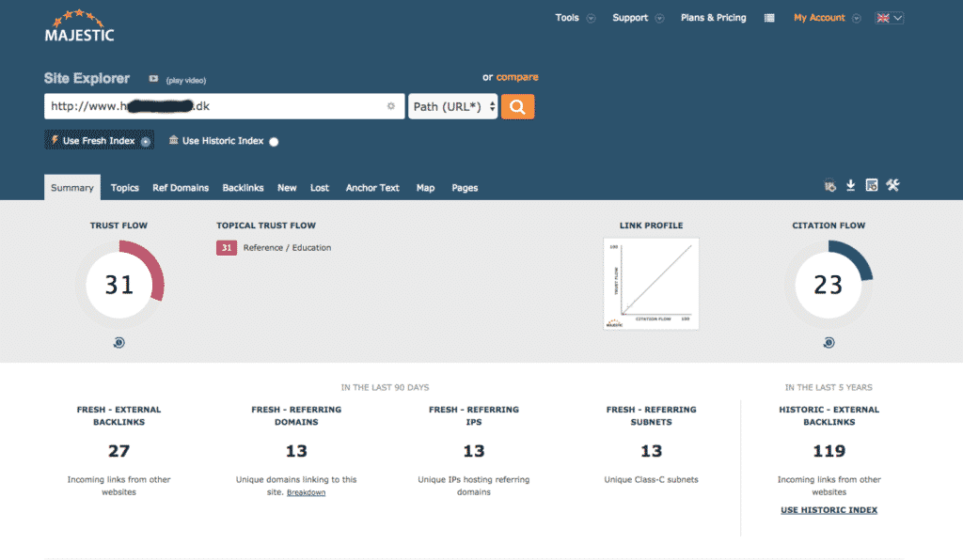The image size is (963, 560).
Task: Click the Fresh Referring Subnets value 13
Action: [x=651, y=451]
